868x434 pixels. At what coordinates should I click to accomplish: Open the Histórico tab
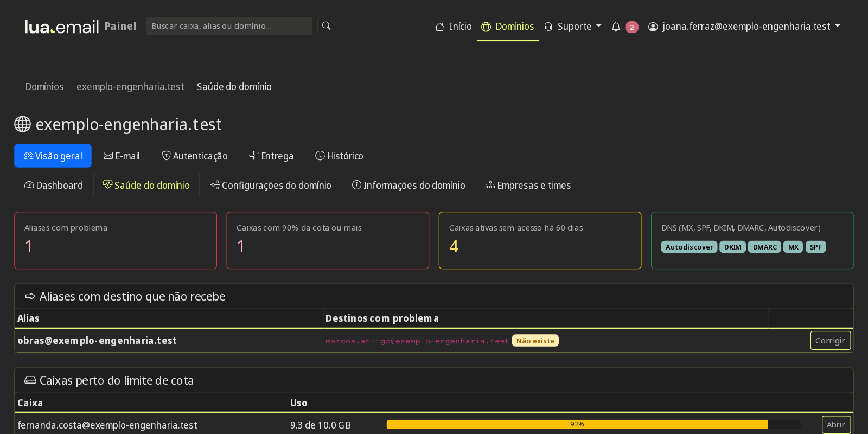click(339, 156)
